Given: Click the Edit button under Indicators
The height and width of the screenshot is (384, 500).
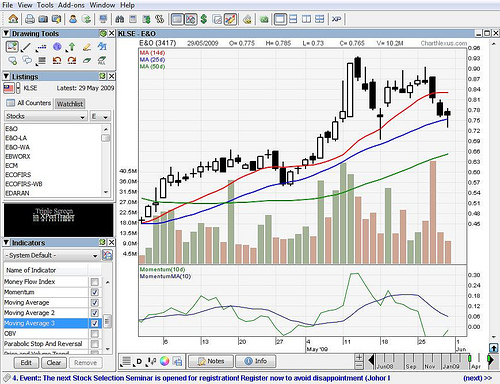Looking at the screenshot, I should coord(26,363).
